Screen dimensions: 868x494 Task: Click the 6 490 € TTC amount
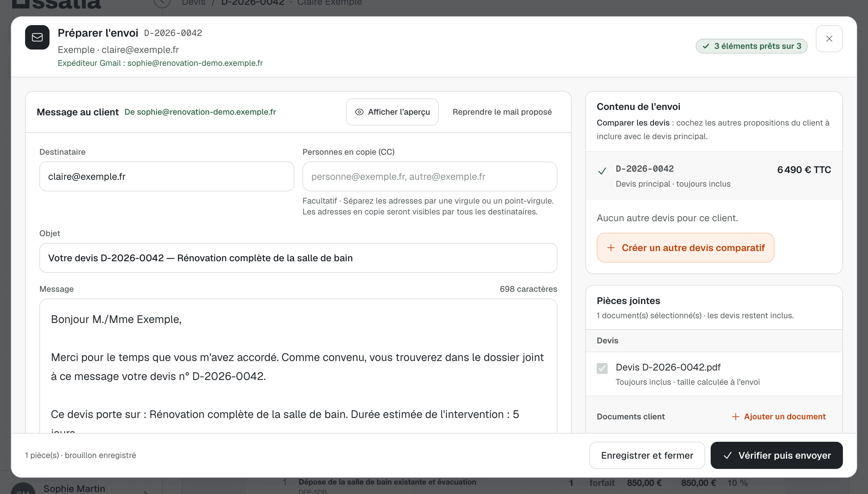804,170
